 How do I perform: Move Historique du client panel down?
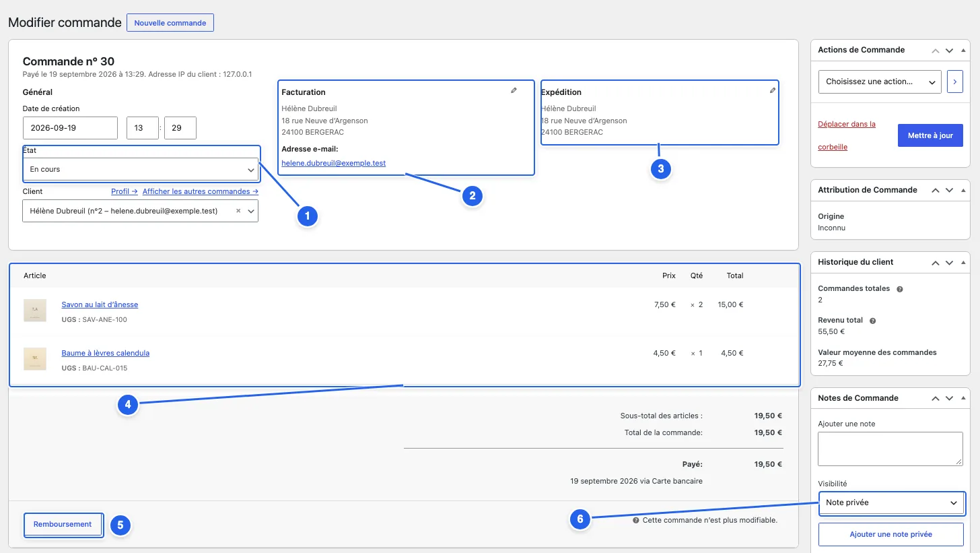coord(949,263)
